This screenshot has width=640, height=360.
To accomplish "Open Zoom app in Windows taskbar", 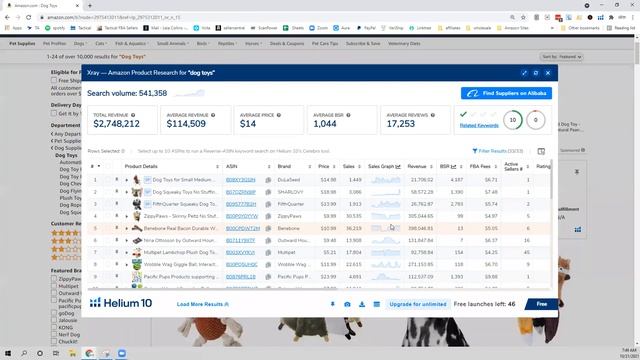I will pyautogui.click(x=122, y=353).
